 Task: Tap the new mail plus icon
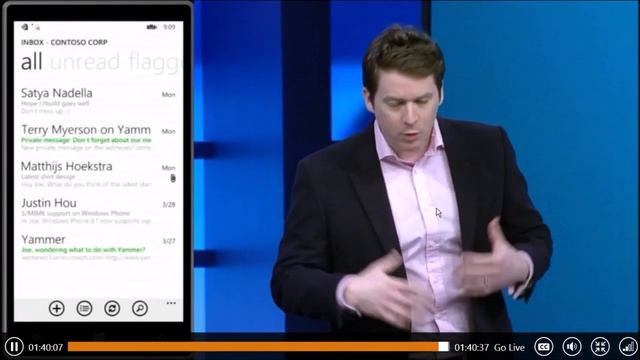click(x=57, y=308)
